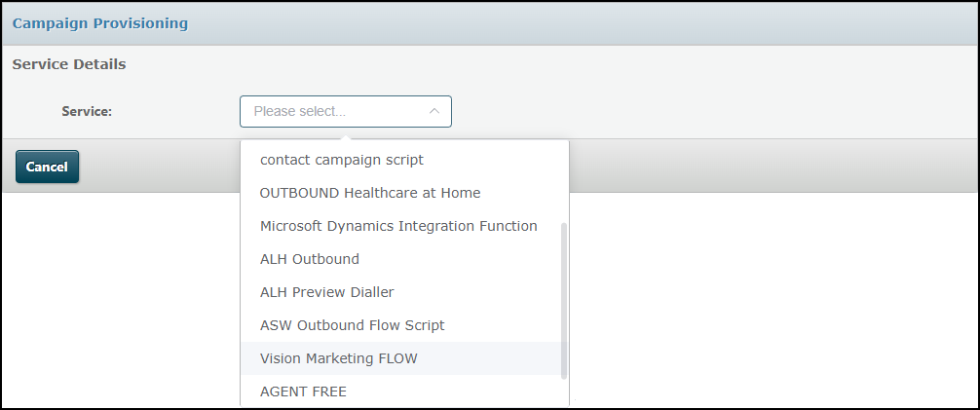Image resolution: width=980 pixels, height=410 pixels.
Task: Click the 'Service Details' section heading
Action: point(69,65)
